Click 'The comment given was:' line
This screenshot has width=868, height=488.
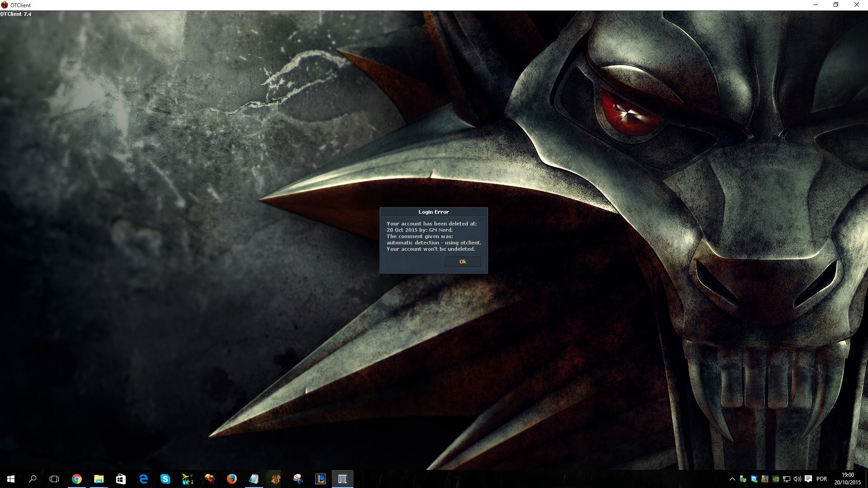pyautogui.click(x=420, y=236)
